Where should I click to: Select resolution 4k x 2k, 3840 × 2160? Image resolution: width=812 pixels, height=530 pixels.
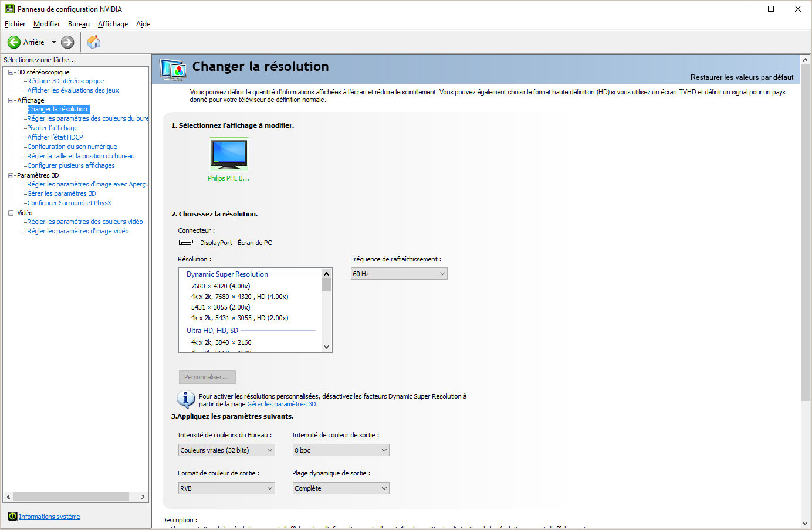(x=221, y=342)
